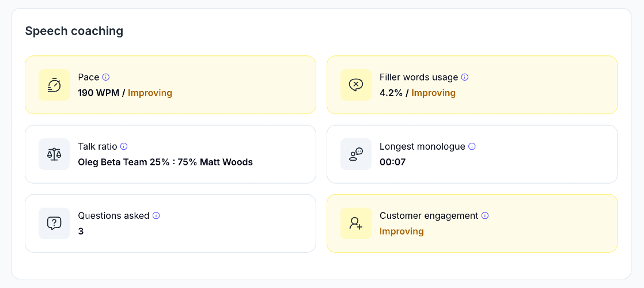Select the Speech coaching heading
Image resolution: width=644 pixels, height=288 pixels.
pos(74,31)
